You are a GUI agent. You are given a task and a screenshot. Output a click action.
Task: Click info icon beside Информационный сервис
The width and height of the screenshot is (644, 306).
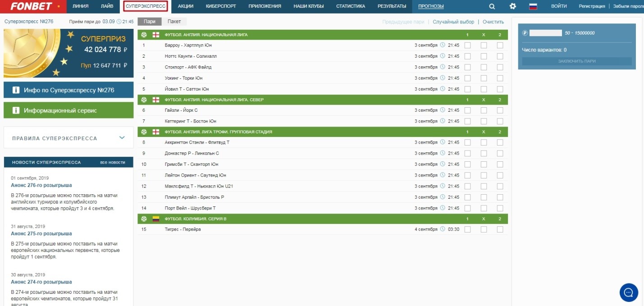(16, 110)
